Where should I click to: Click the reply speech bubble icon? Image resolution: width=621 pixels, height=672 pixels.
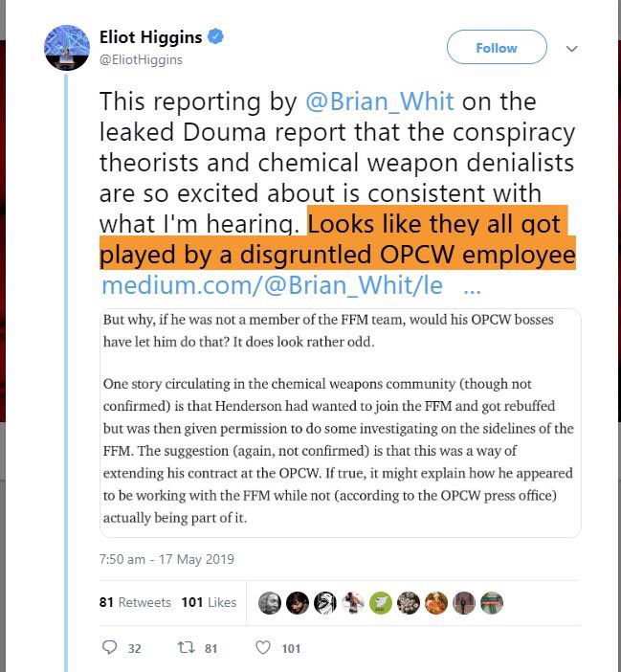(110, 648)
